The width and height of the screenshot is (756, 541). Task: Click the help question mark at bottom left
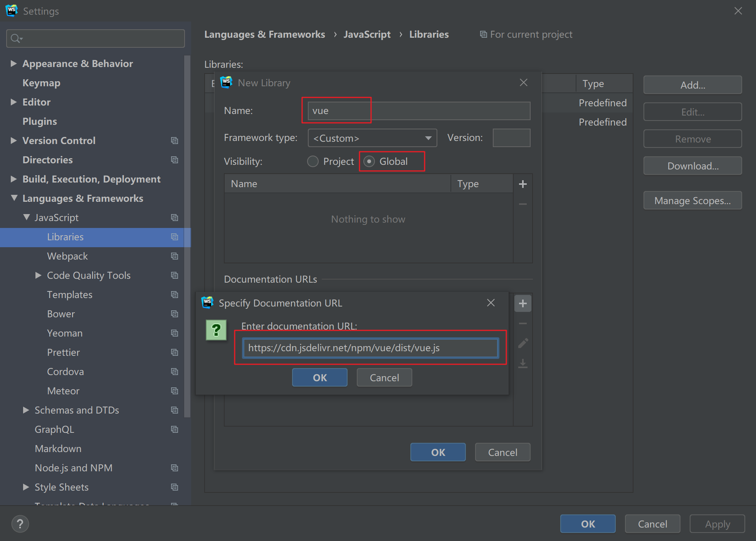(x=20, y=524)
